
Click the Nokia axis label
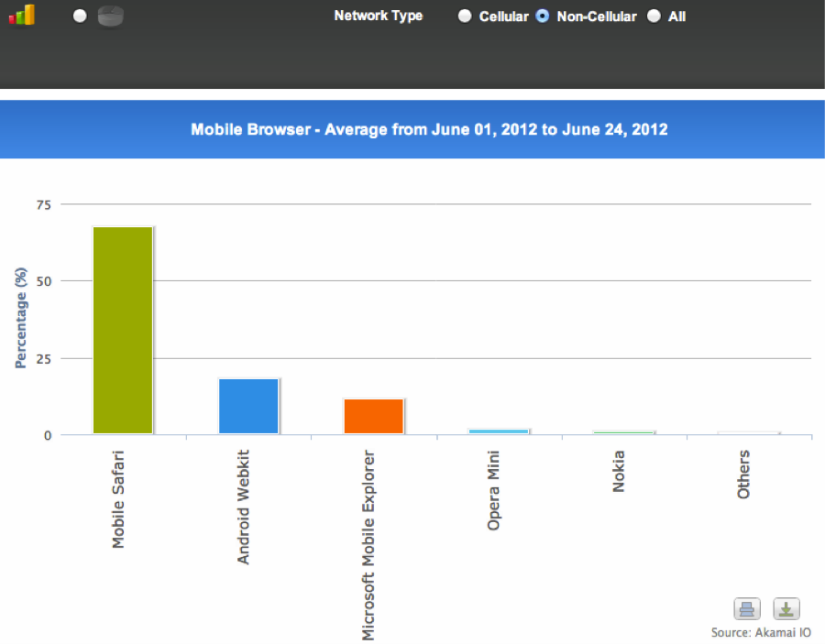click(x=618, y=471)
